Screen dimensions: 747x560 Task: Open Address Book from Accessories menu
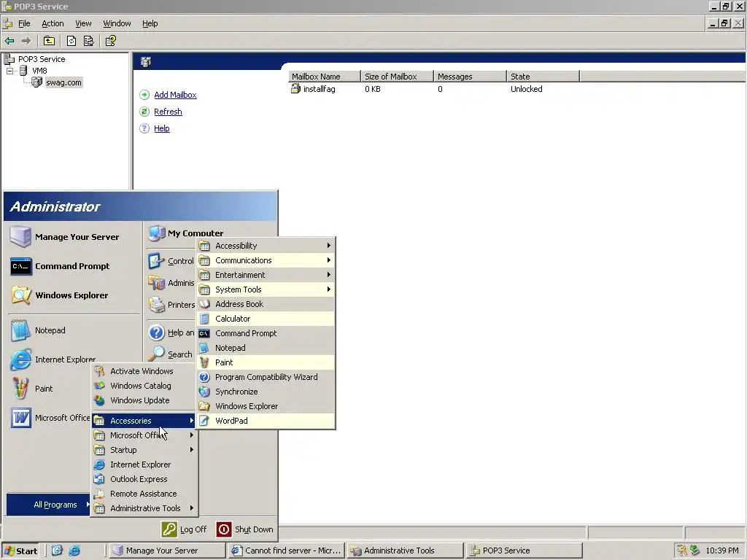pos(266,304)
